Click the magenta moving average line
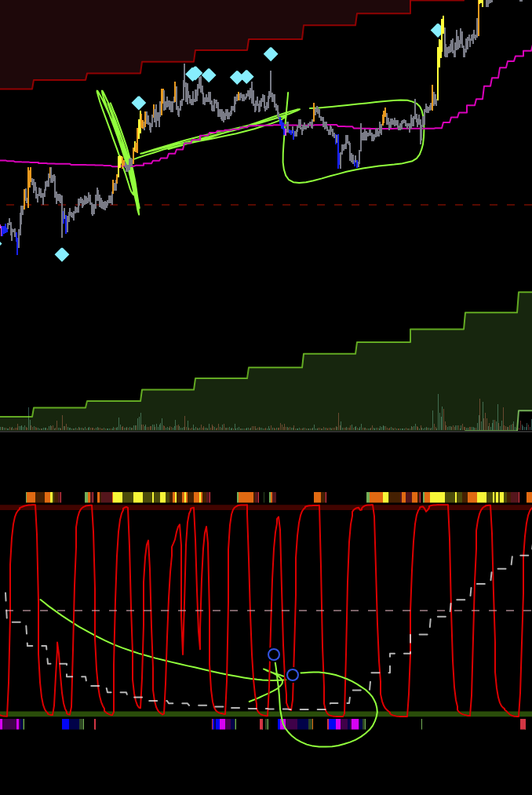This screenshot has height=795, width=532. point(47,162)
